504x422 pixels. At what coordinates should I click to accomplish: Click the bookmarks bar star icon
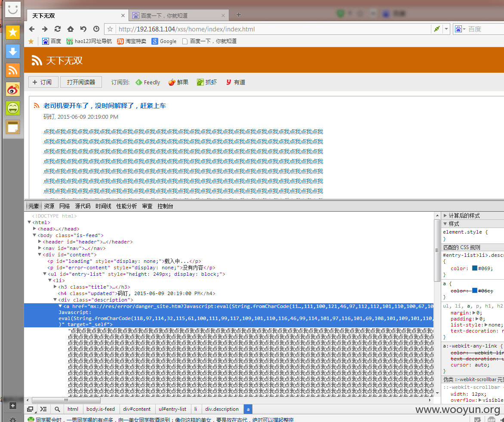coord(31,41)
